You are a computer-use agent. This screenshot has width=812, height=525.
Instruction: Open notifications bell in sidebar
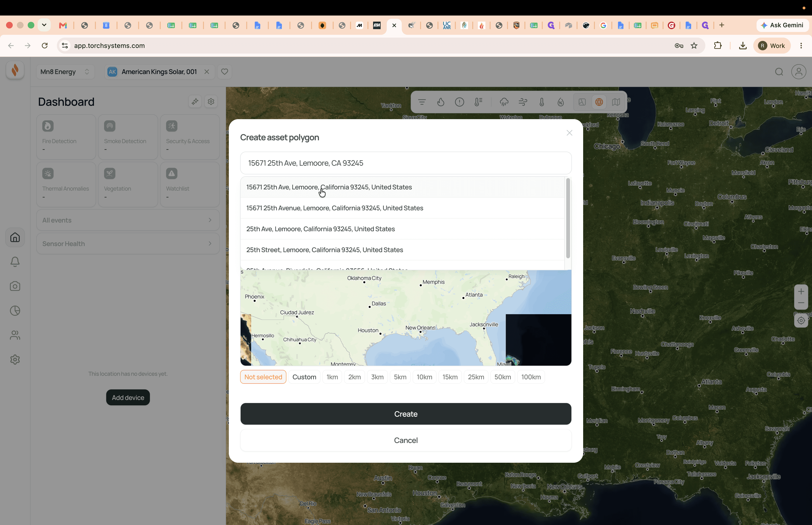(15, 262)
